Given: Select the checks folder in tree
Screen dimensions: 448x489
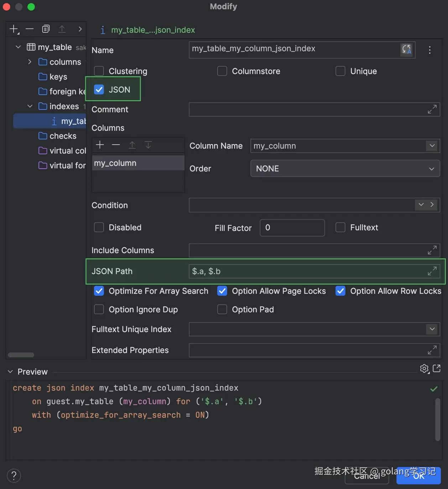Looking at the screenshot, I should tap(63, 136).
